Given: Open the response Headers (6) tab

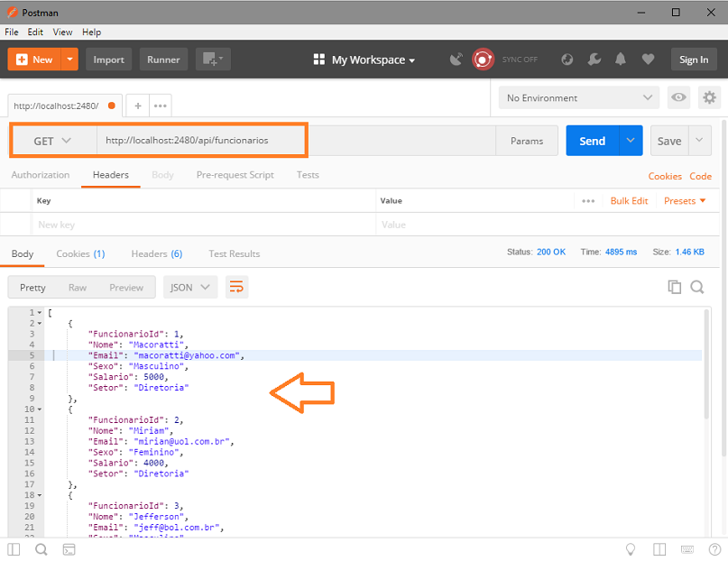Looking at the screenshot, I should tap(157, 253).
